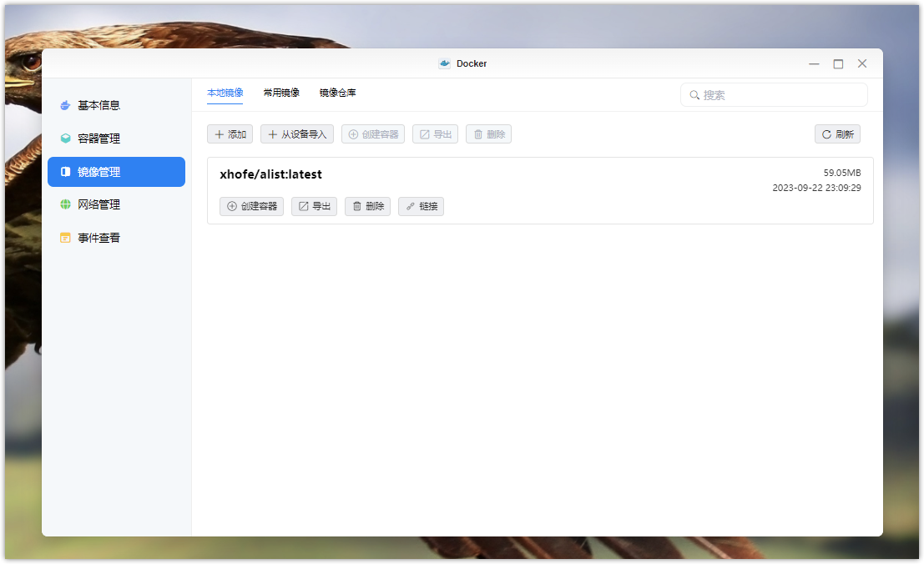Open 容器管理 in the sidebar
Image resolution: width=924 pixels, height=564 pixels.
point(116,138)
